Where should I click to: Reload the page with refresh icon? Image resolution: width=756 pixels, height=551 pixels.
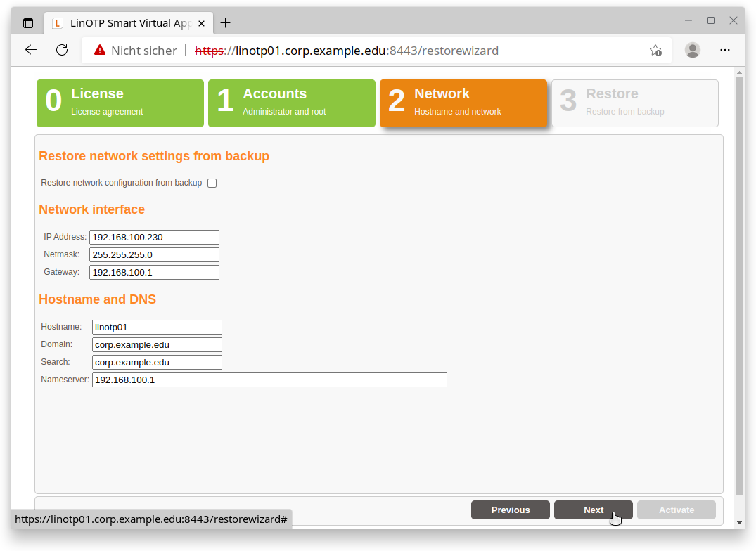click(62, 50)
